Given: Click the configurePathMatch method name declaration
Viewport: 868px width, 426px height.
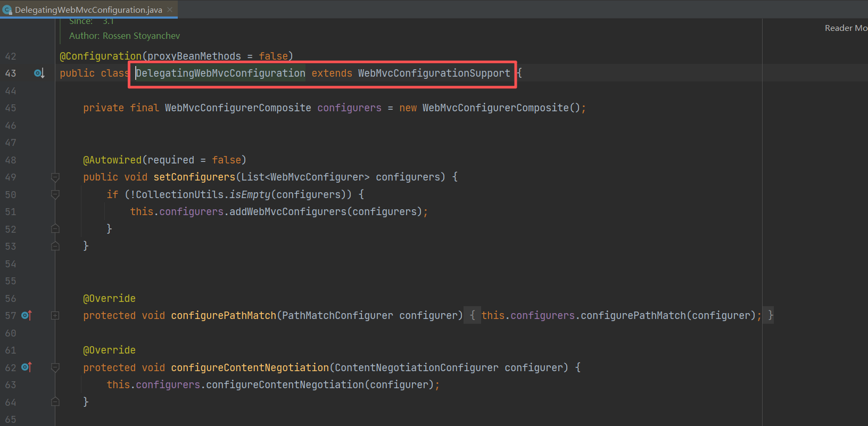Looking at the screenshot, I should click(x=224, y=316).
